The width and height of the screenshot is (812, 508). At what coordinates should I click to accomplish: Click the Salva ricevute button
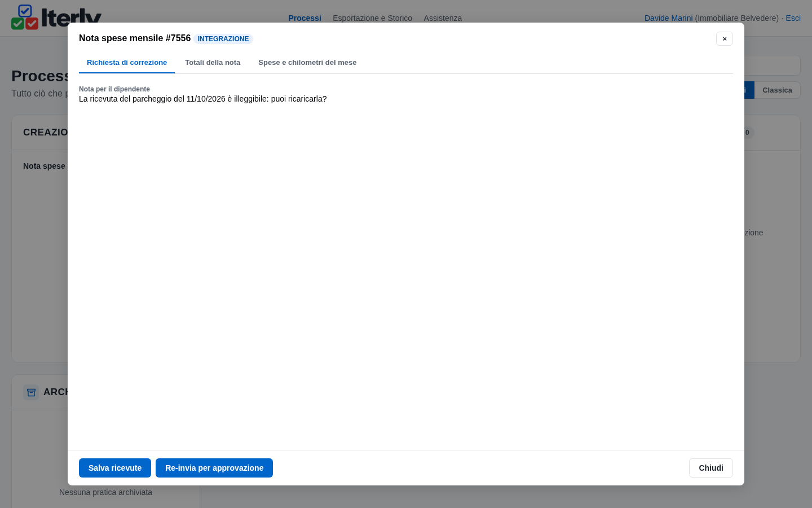point(115,468)
